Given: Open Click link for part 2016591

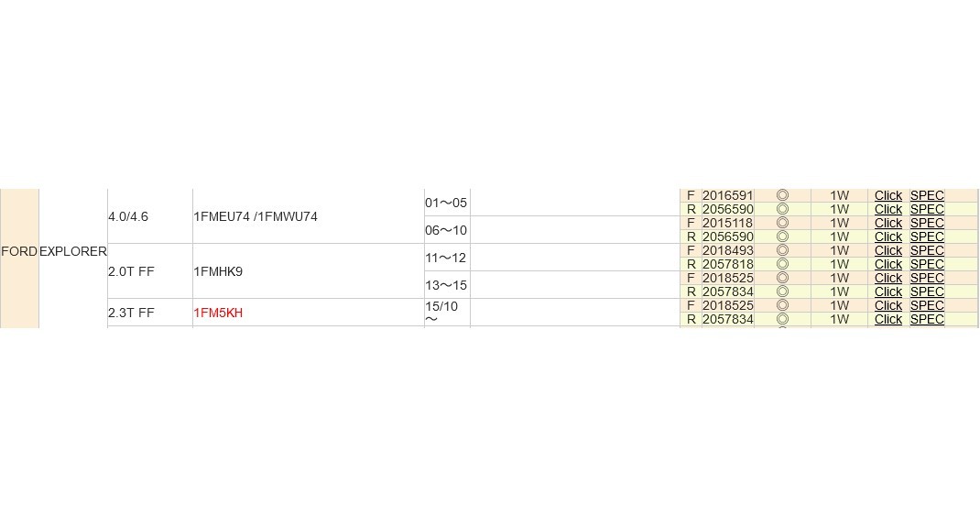Looking at the screenshot, I should (x=887, y=195).
